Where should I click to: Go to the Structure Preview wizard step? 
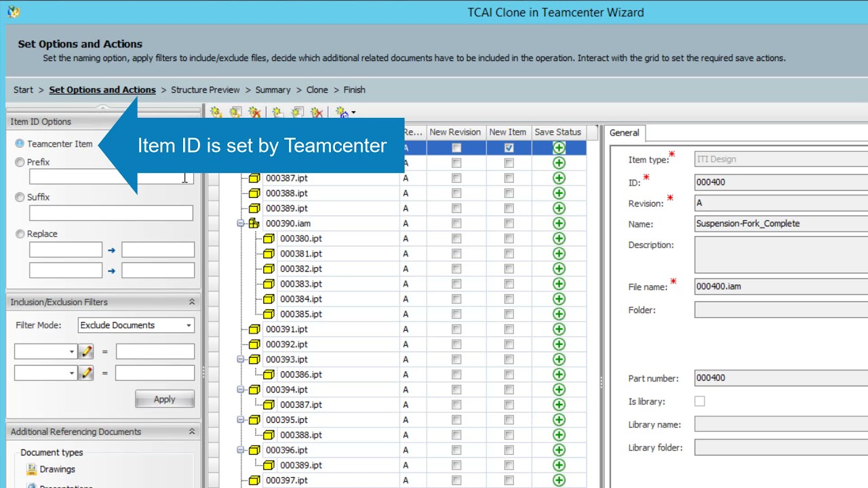point(205,89)
